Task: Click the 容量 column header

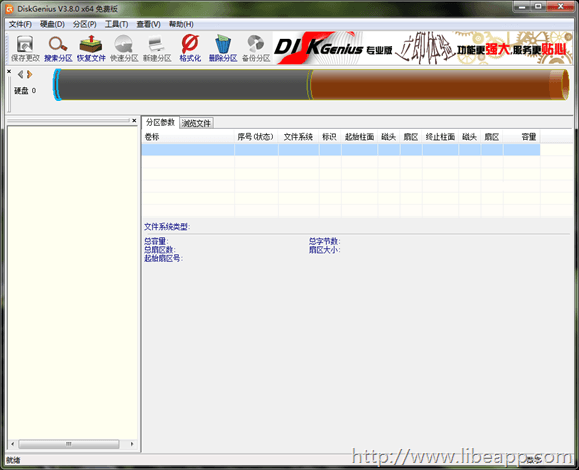Action: 521,137
